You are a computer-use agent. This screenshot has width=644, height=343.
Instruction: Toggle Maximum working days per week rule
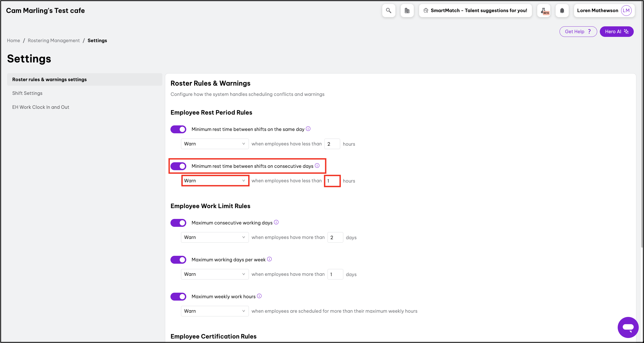(178, 260)
